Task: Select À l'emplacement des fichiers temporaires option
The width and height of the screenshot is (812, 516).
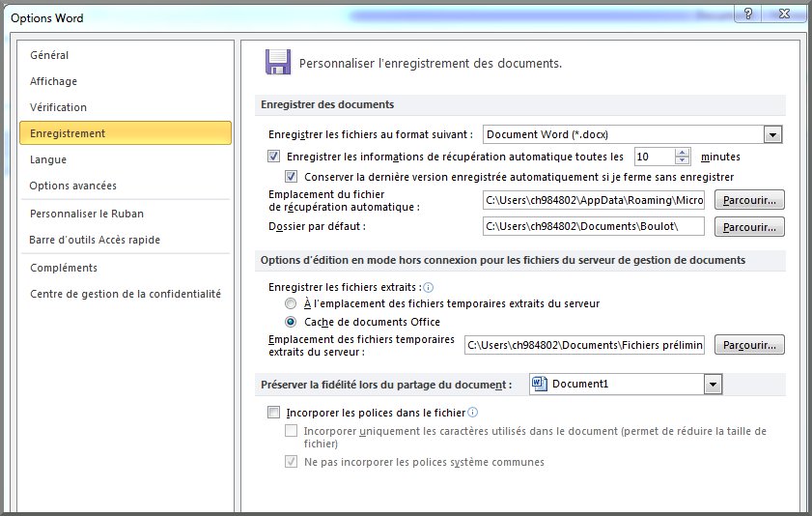Action: pyautogui.click(x=292, y=303)
